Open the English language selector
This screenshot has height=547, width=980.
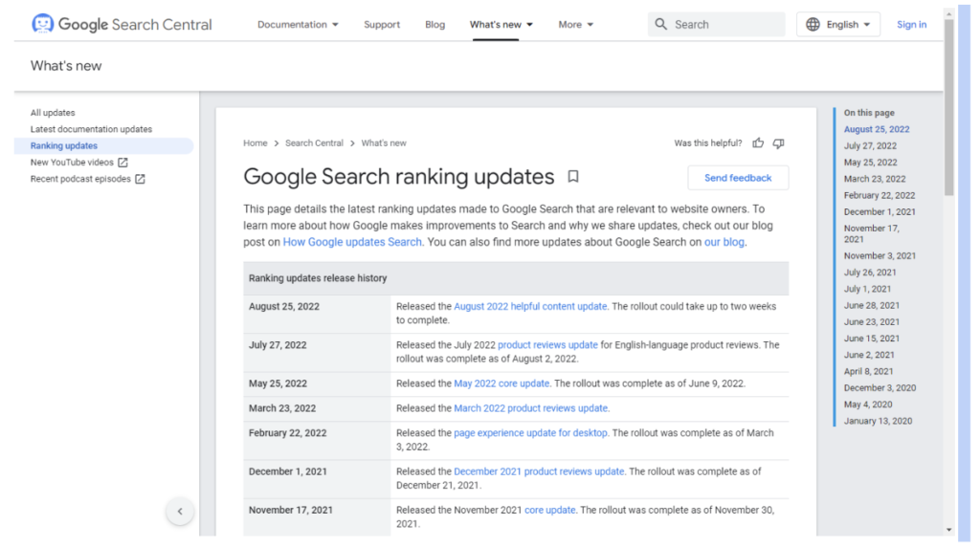838,24
